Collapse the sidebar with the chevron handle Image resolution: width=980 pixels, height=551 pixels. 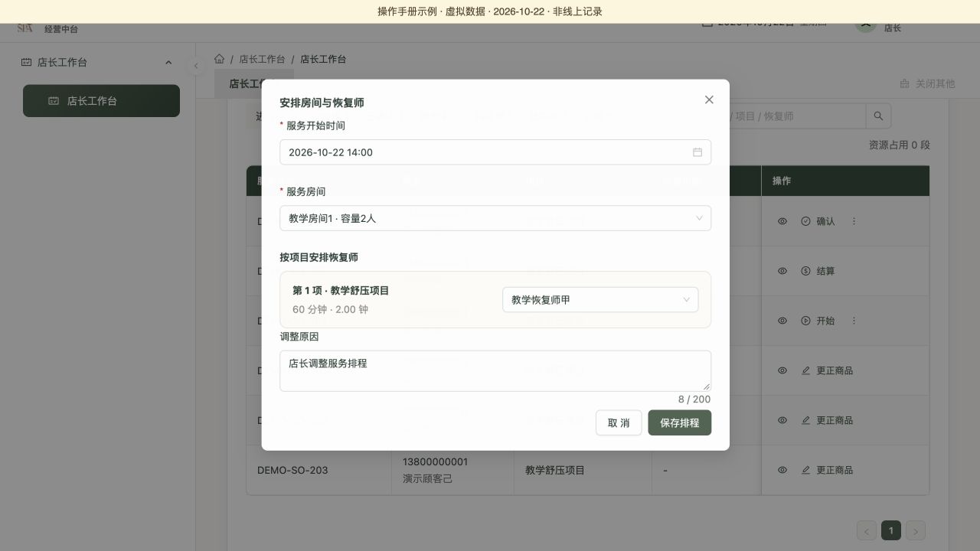(196, 66)
